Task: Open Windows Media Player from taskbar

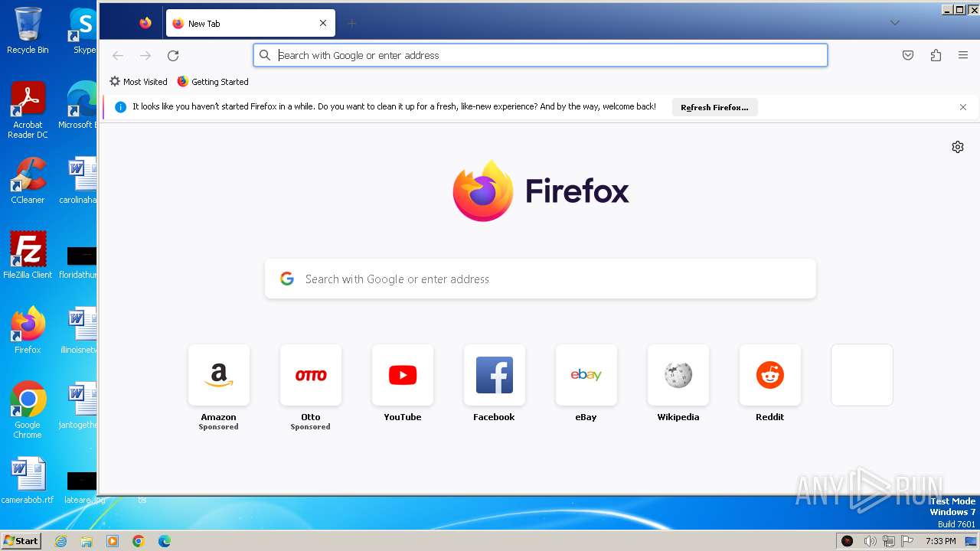Action: [x=113, y=541]
